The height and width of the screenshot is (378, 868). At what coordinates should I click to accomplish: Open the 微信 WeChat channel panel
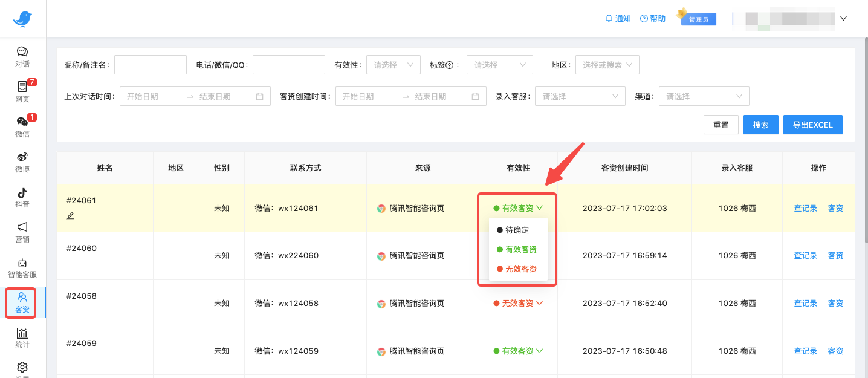pyautogui.click(x=22, y=128)
